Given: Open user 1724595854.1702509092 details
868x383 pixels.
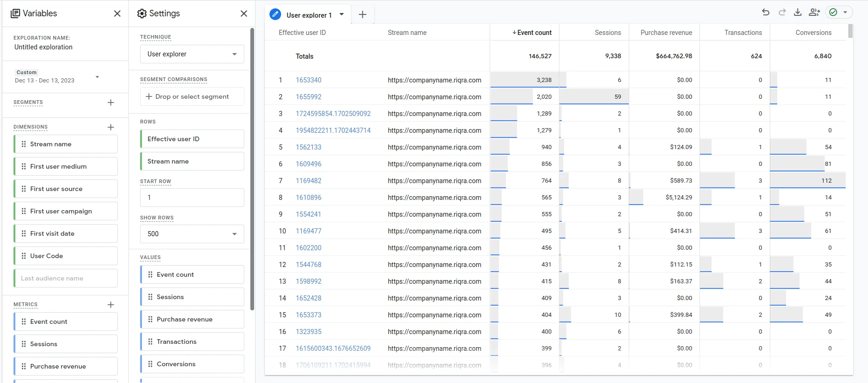Looking at the screenshot, I should pyautogui.click(x=333, y=114).
